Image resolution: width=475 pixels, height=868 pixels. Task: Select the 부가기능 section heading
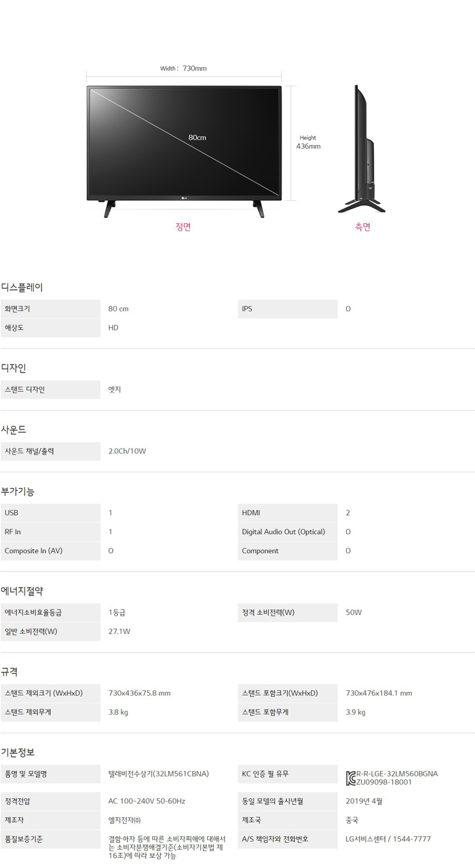(18, 491)
